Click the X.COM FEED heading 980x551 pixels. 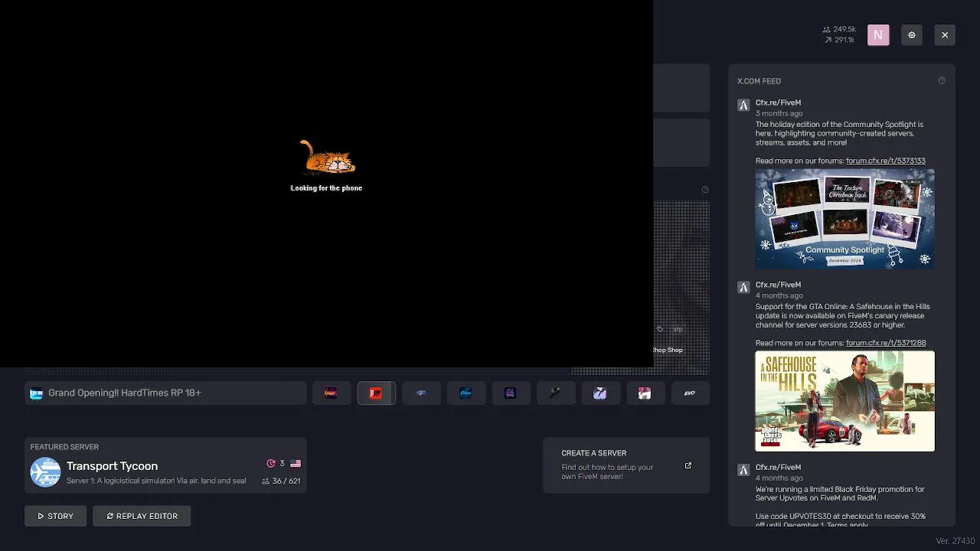(759, 81)
